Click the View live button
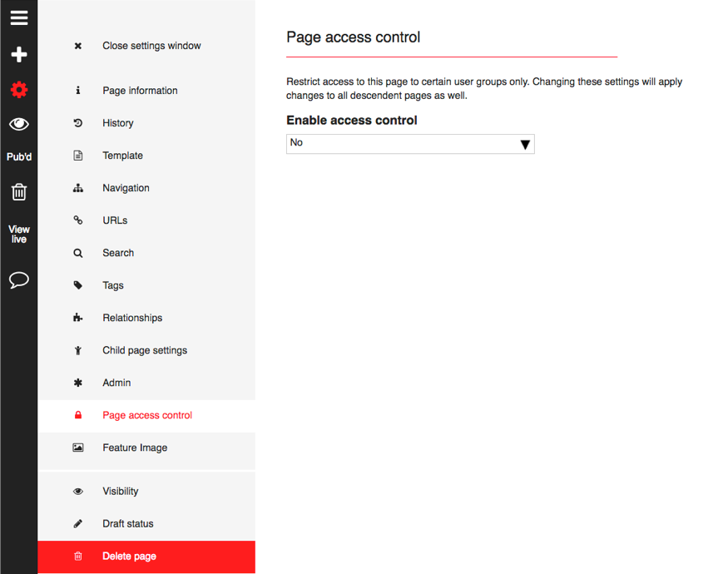The image size is (728, 574). point(19,234)
